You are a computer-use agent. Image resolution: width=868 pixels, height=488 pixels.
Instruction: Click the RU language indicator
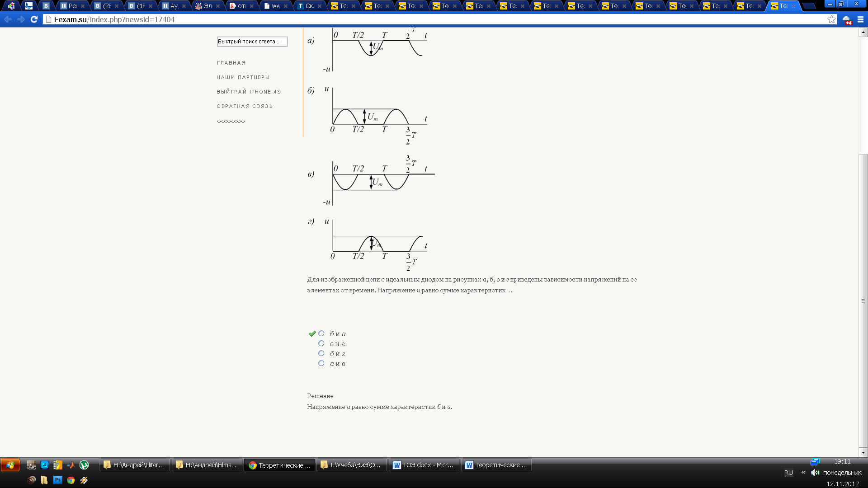pos(788,473)
